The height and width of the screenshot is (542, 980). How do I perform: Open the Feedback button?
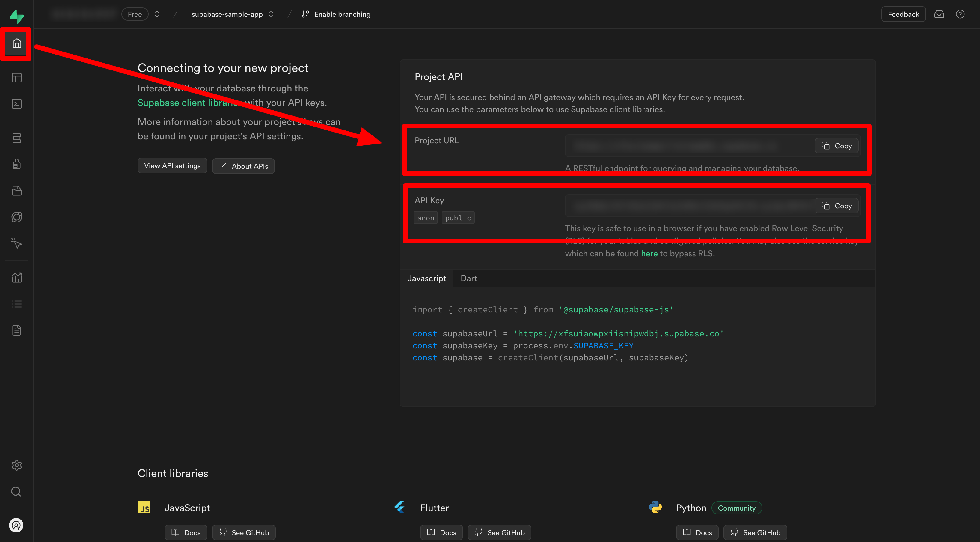pos(903,14)
